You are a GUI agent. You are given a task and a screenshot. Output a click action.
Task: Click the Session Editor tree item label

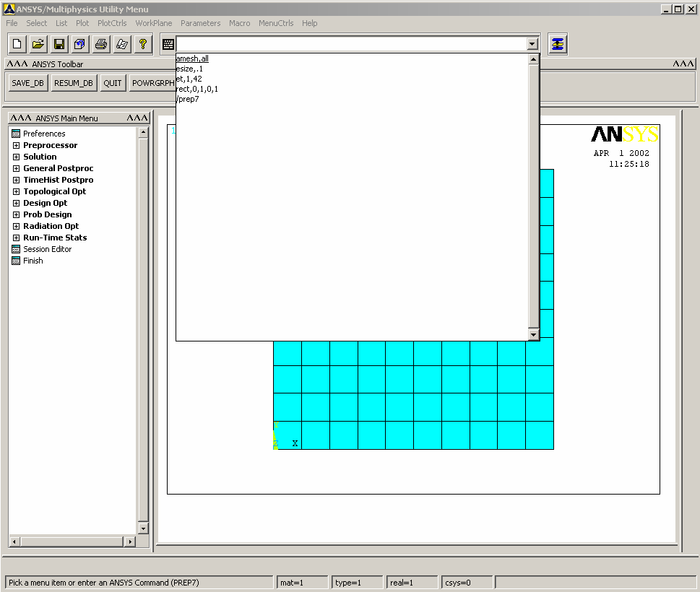pyautogui.click(x=48, y=249)
